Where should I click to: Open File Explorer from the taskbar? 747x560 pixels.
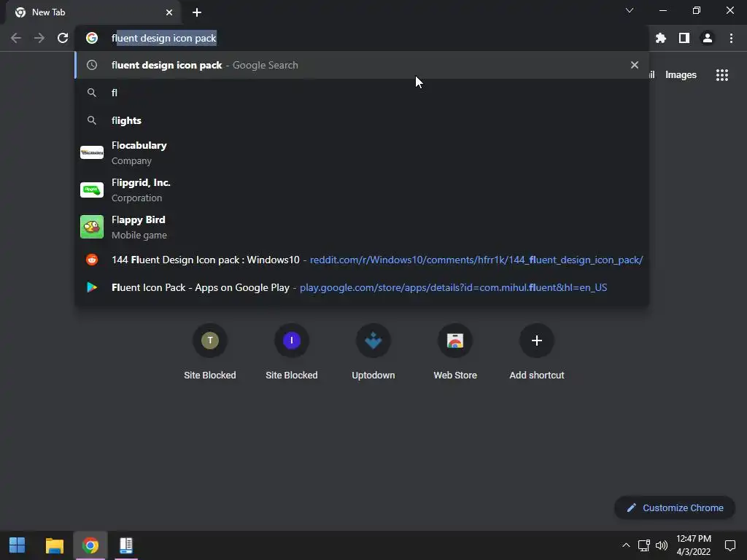click(x=54, y=545)
